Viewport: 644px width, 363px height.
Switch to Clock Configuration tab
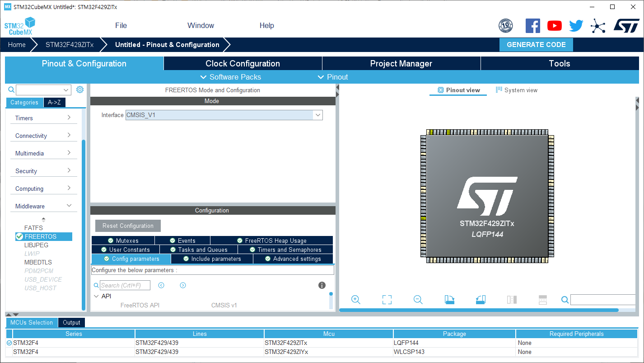[243, 63]
